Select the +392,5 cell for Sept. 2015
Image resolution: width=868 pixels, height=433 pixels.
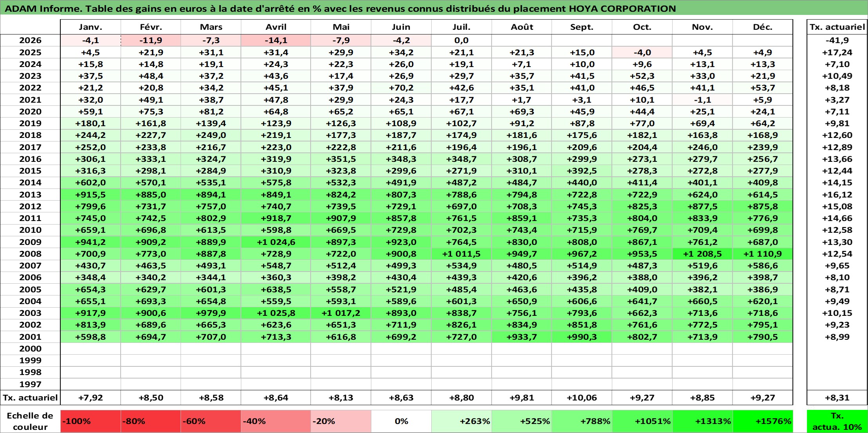click(582, 171)
